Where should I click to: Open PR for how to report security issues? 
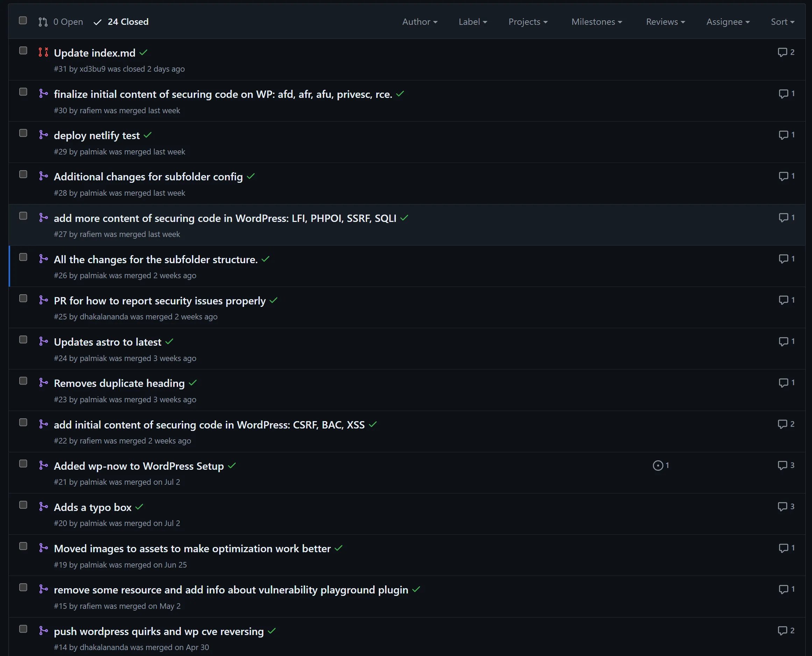tap(159, 301)
